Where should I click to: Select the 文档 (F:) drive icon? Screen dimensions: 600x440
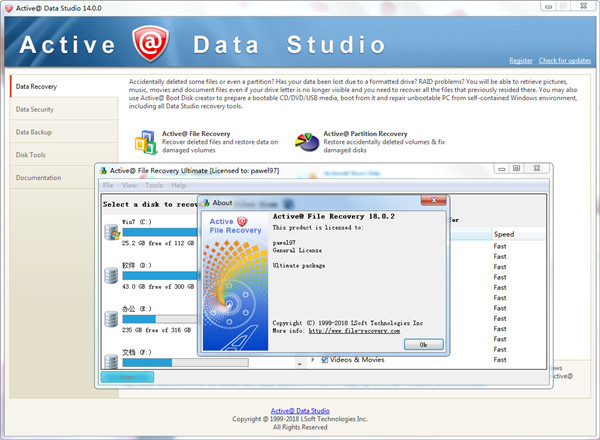[111, 361]
